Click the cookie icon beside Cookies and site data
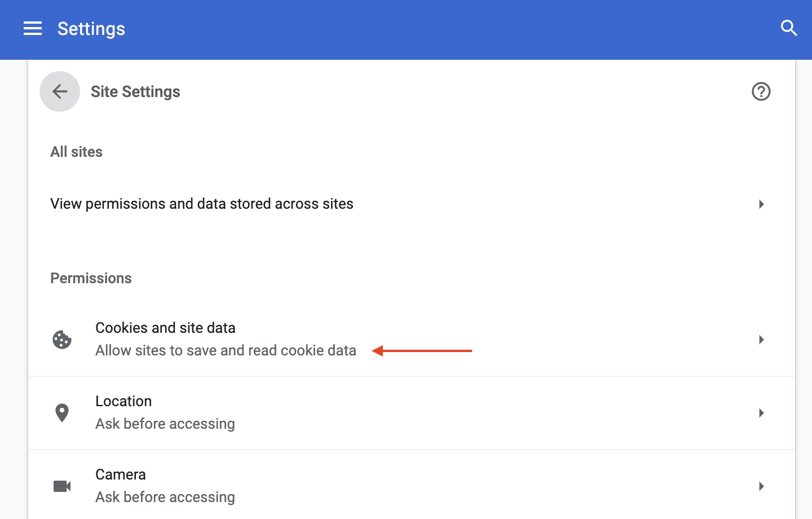The width and height of the screenshot is (812, 519). [62, 339]
